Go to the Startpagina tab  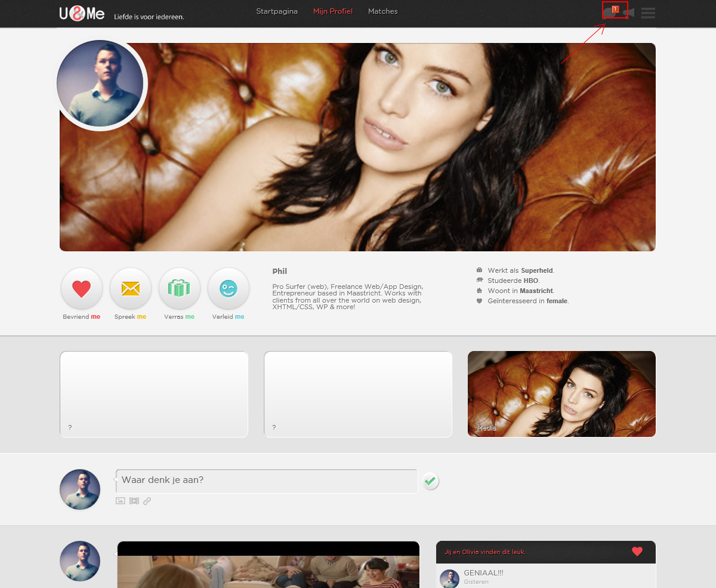coord(277,11)
